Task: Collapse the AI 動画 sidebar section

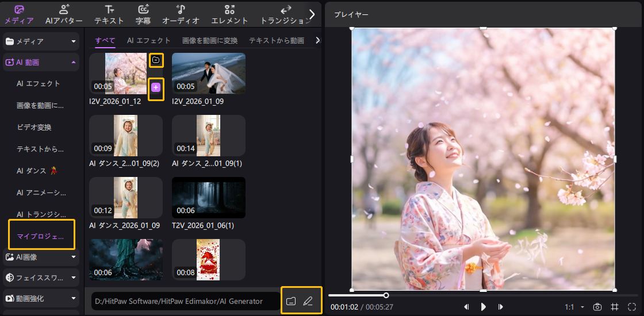Action: click(x=41, y=63)
